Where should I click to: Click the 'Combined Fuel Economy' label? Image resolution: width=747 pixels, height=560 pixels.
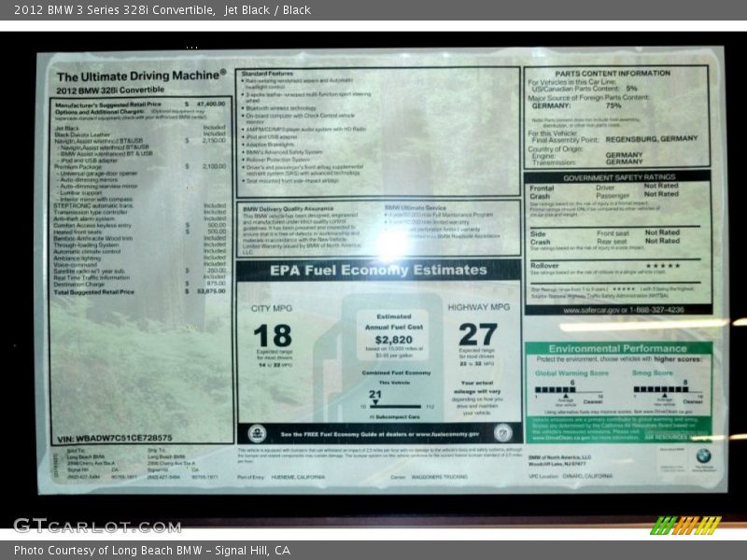[396, 372]
